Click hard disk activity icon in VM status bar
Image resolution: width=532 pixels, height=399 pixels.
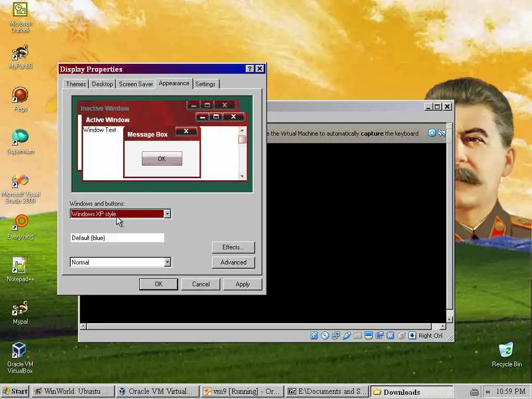314,336
